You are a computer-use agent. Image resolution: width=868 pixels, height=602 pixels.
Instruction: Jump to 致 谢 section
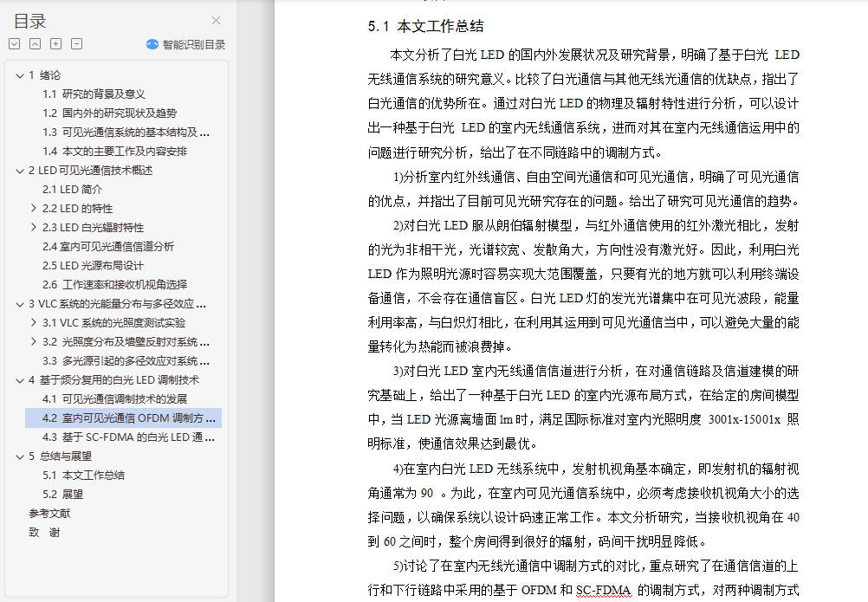pyautogui.click(x=44, y=533)
